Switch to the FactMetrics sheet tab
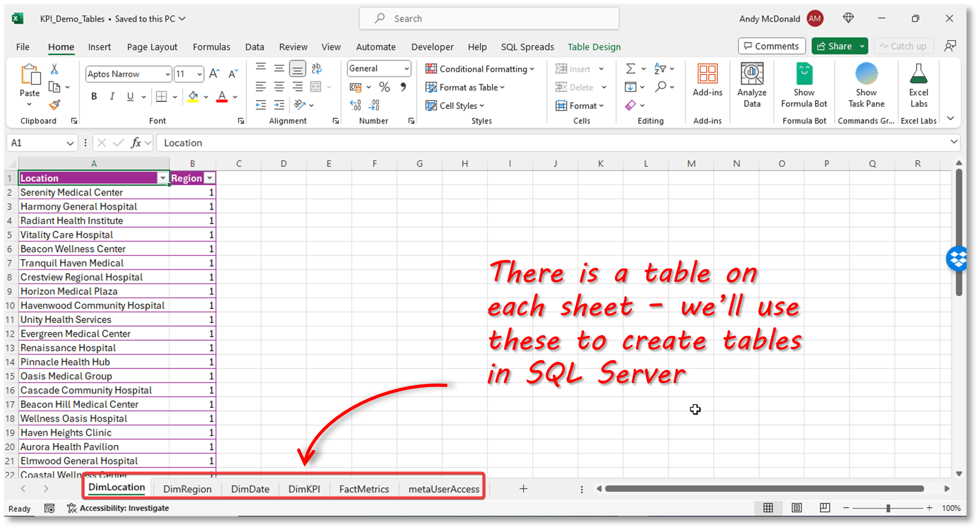This screenshot has height=530, width=980. pos(364,489)
